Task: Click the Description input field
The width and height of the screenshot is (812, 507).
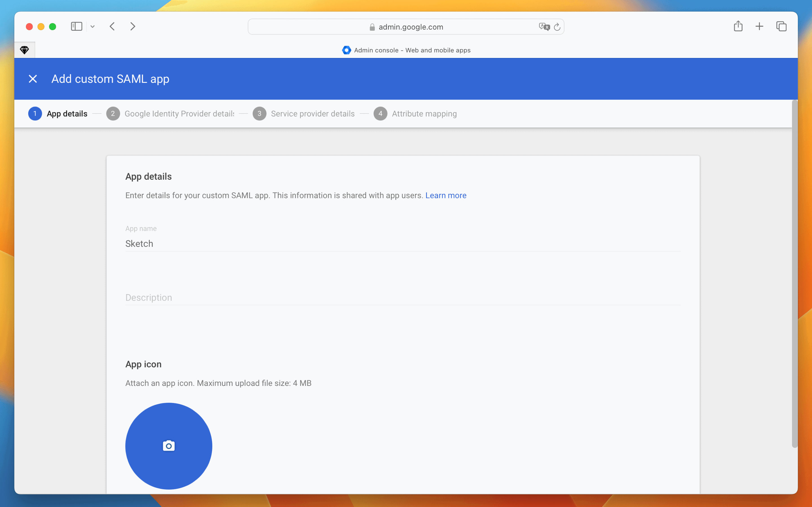Action: pos(403,297)
